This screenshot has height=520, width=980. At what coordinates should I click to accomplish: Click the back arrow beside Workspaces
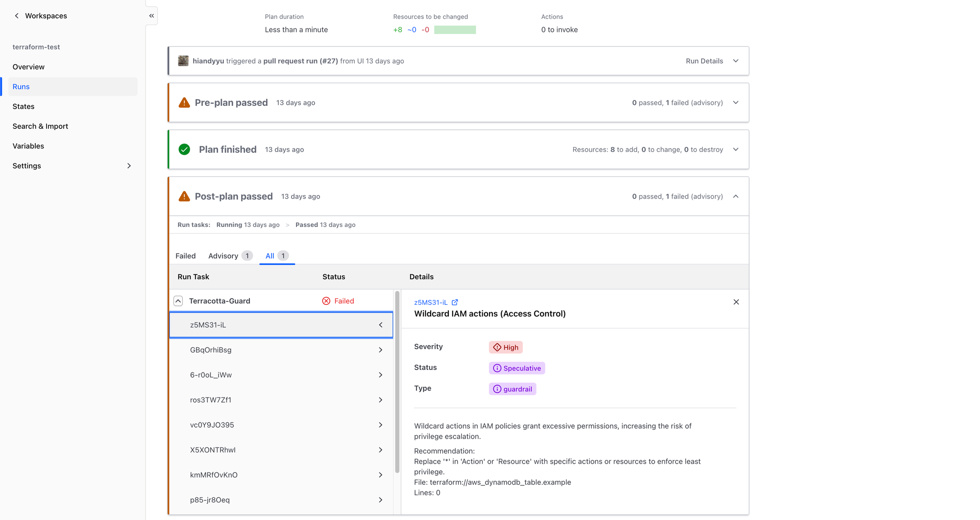tap(17, 16)
